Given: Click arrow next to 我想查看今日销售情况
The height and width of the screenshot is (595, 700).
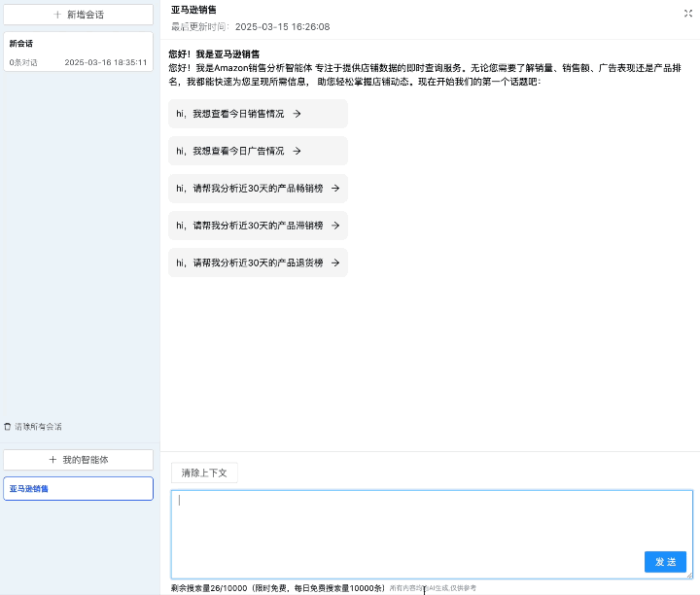Looking at the screenshot, I should 297,114.
